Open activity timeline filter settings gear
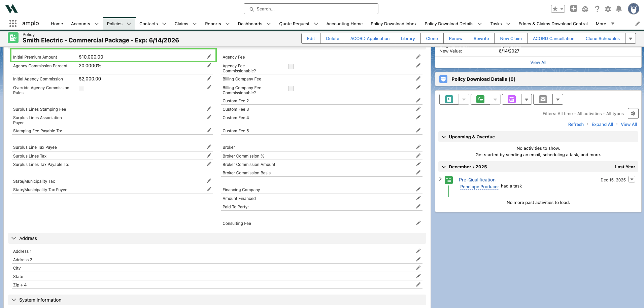Screen dimensions: 644x308 (633, 113)
